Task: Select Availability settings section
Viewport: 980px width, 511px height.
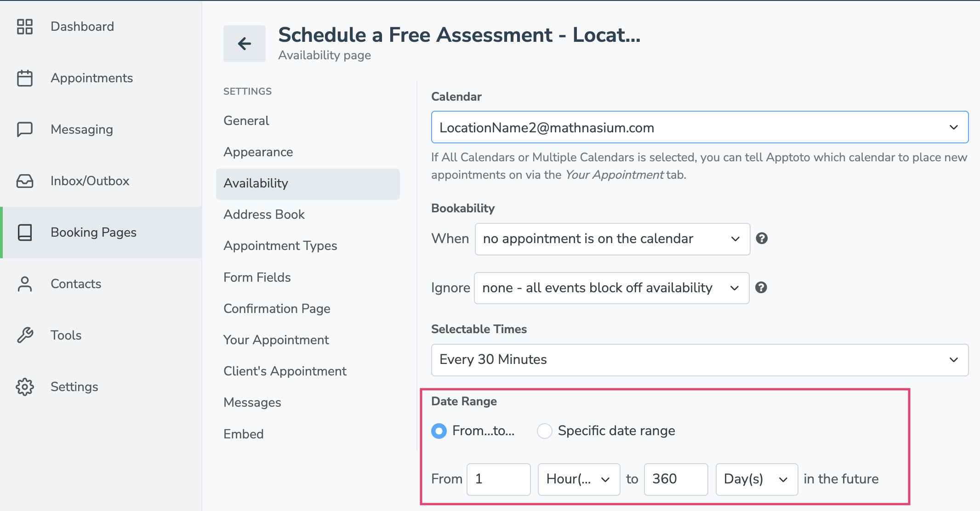Action: (x=308, y=184)
